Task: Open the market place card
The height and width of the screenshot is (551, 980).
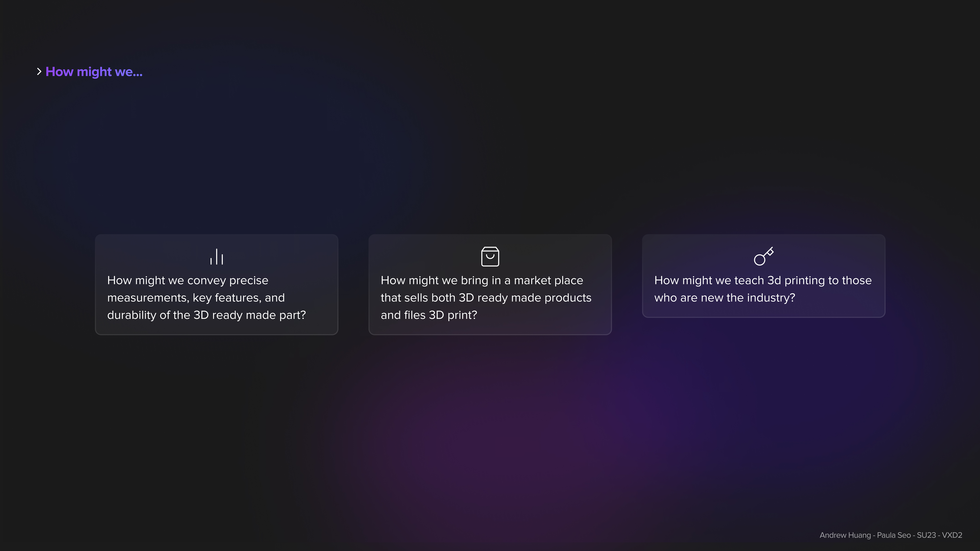Action: (x=490, y=284)
